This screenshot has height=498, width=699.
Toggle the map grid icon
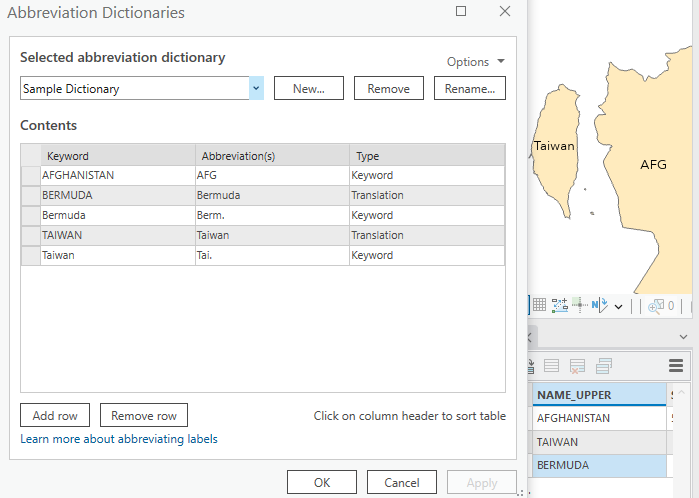(539, 305)
